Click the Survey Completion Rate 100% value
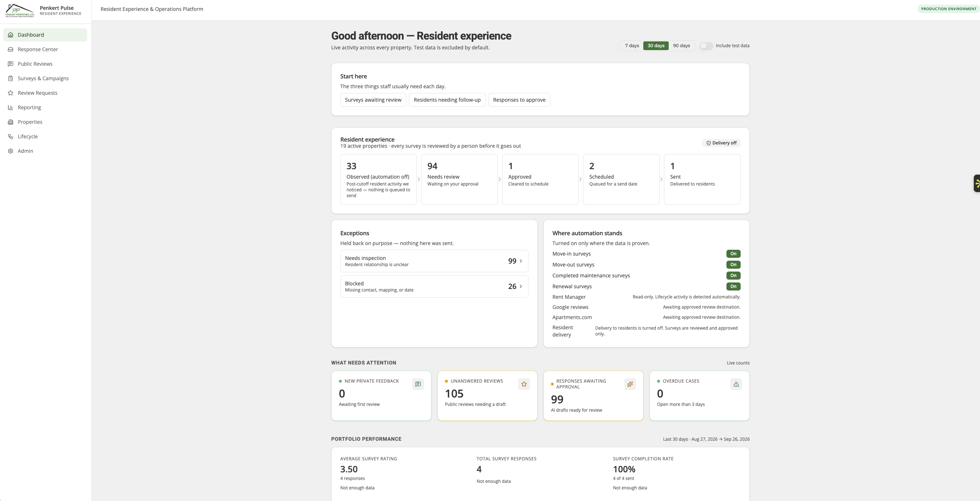The image size is (980, 501). pos(624,469)
